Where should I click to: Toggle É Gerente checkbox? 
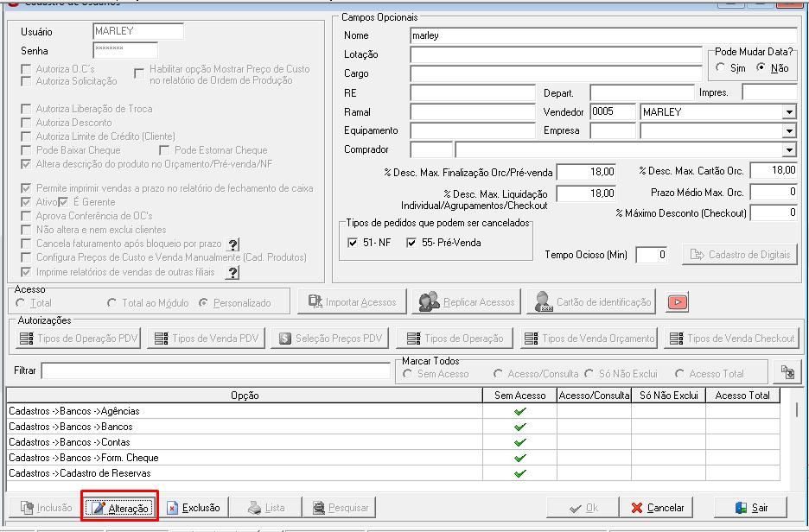(x=63, y=202)
